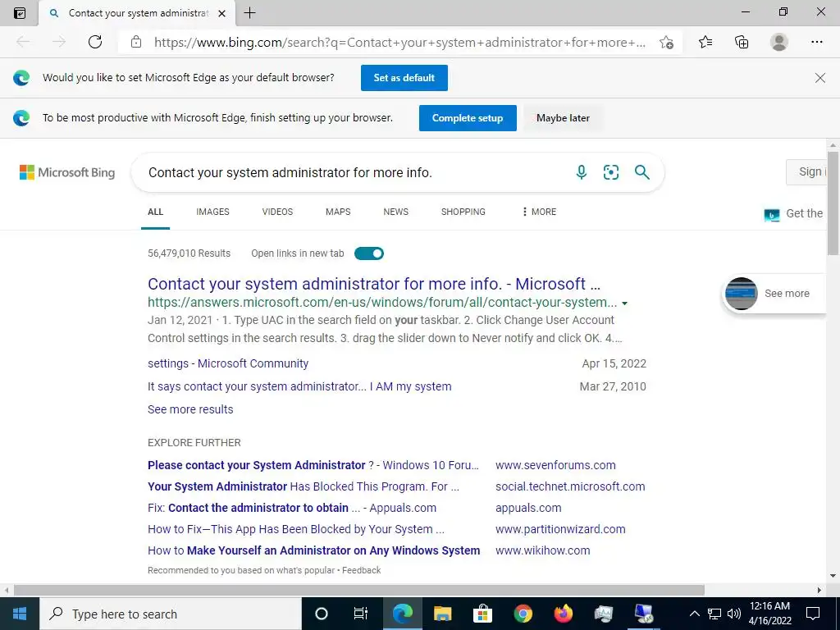Click the Complete setup button
The height and width of the screenshot is (630, 840).
(468, 118)
